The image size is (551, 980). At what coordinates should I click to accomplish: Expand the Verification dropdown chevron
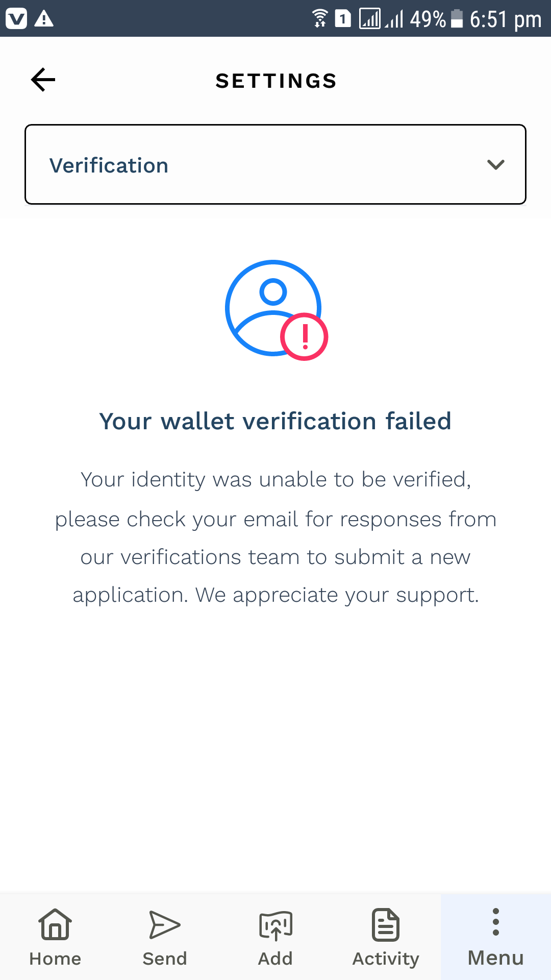click(x=496, y=164)
